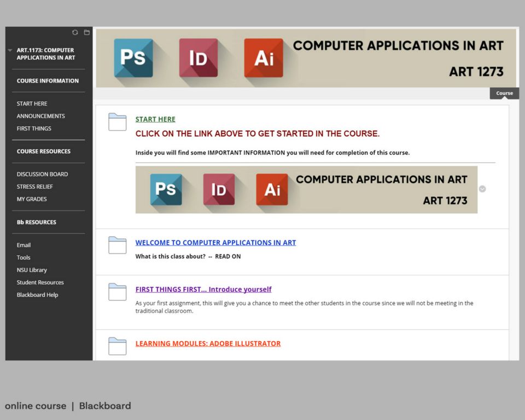This screenshot has height=420, width=525.
Task: Open ART.1173: Computer Applications in Art title
Action: pyautogui.click(x=46, y=54)
